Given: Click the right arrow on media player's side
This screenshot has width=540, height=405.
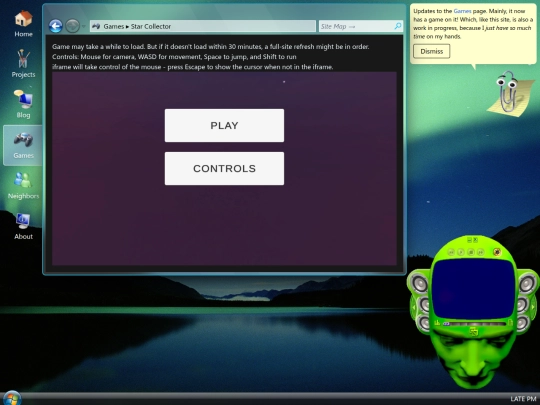Looking at the screenshot, I should 533,307.
